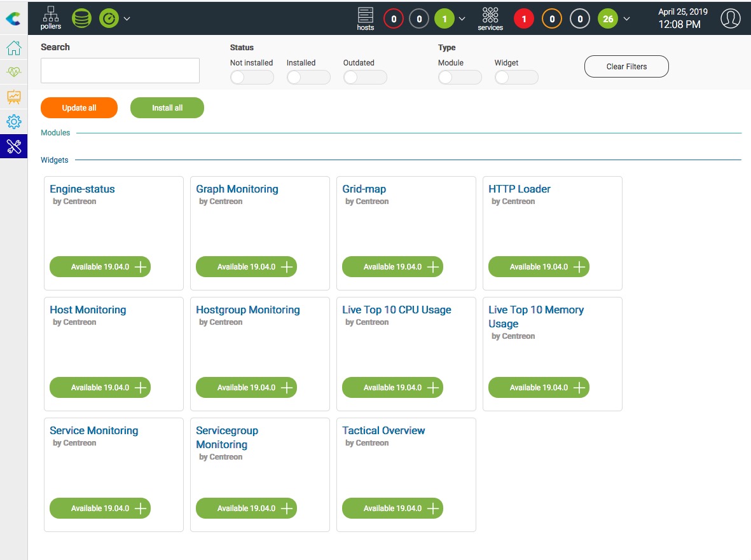Enable the Outdated status filter

364,78
